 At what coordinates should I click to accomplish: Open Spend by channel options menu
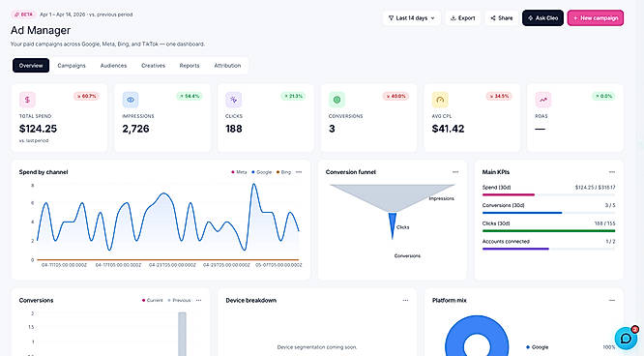tap(299, 172)
